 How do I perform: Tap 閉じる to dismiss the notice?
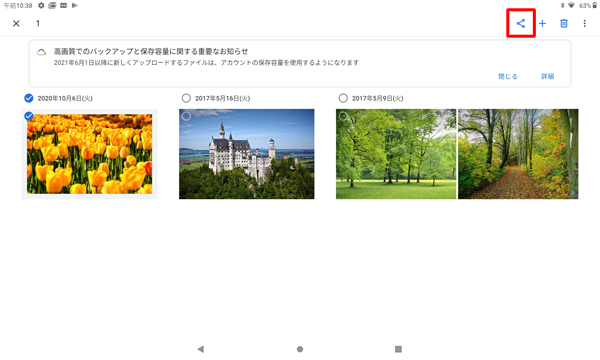(x=508, y=77)
